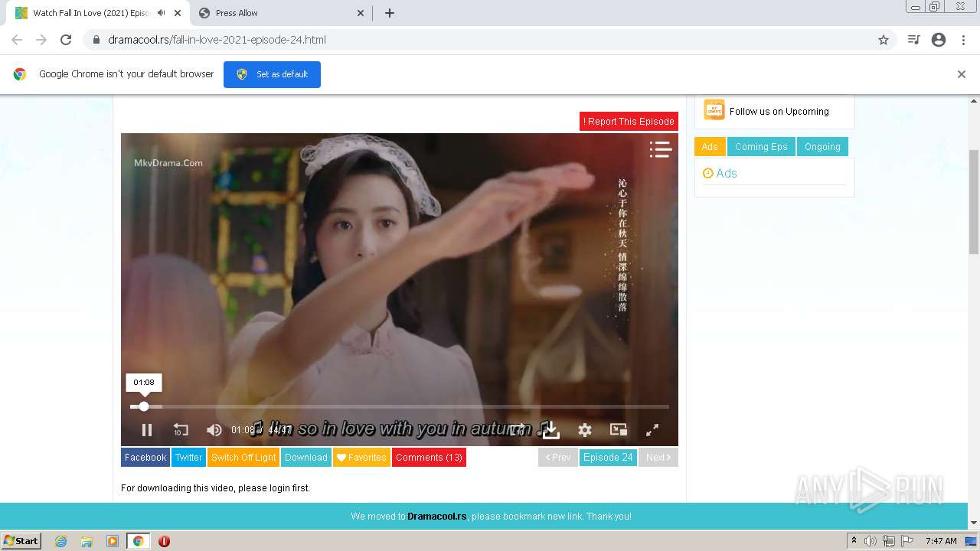This screenshot has width=980, height=551.
Task: Open Chrome three-dot menu
Action: tap(963, 40)
